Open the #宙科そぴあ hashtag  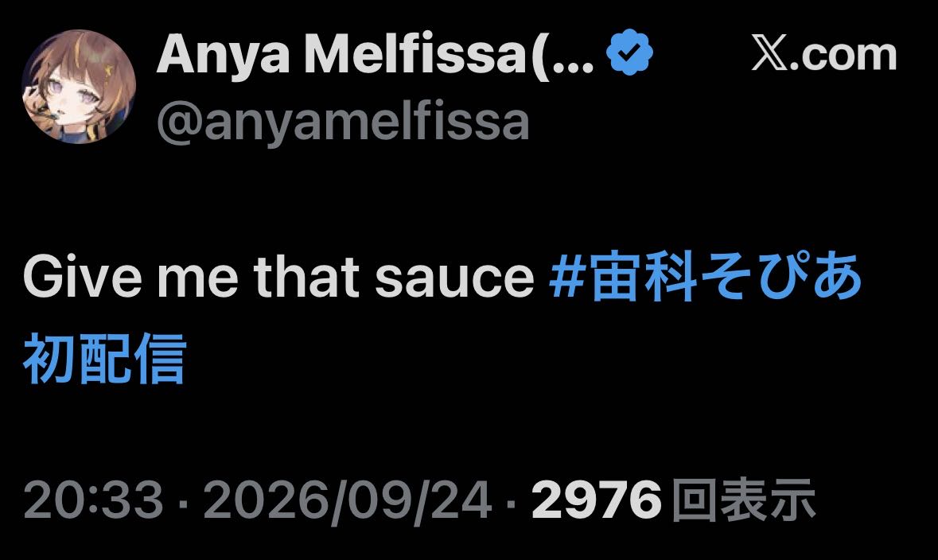point(706,276)
